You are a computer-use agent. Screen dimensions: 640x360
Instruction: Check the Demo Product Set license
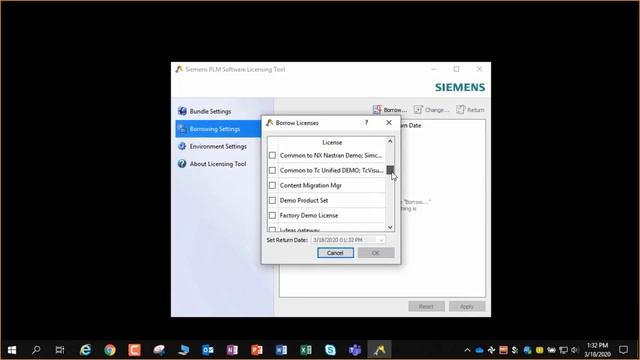pyautogui.click(x=272, y=200)
